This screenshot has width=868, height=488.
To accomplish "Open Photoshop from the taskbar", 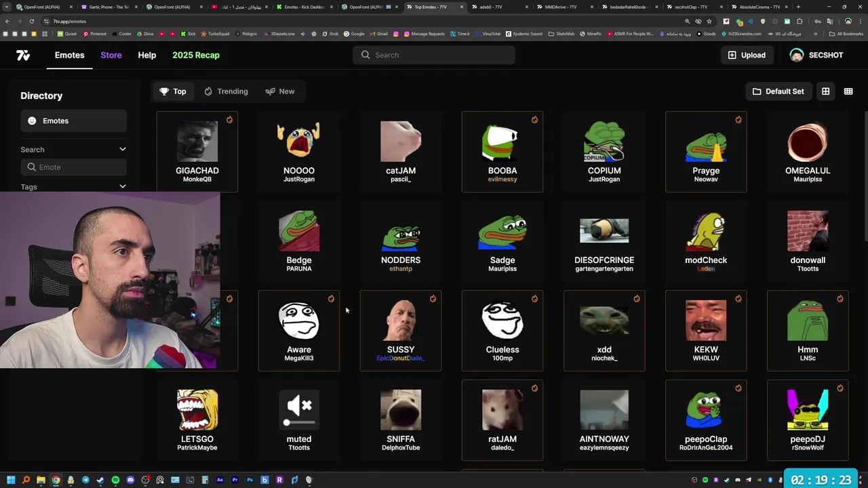I will 250,480.
